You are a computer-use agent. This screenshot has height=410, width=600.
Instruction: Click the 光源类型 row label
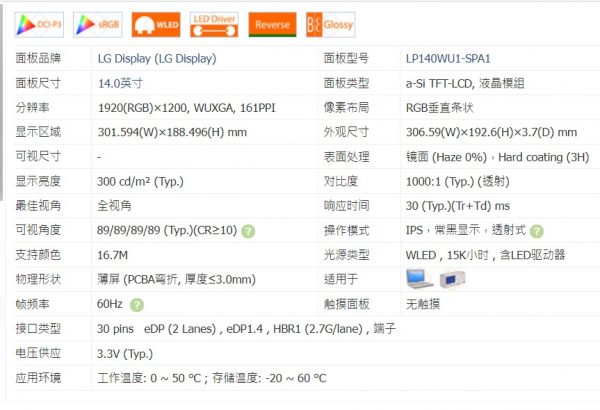coord(346,255)
